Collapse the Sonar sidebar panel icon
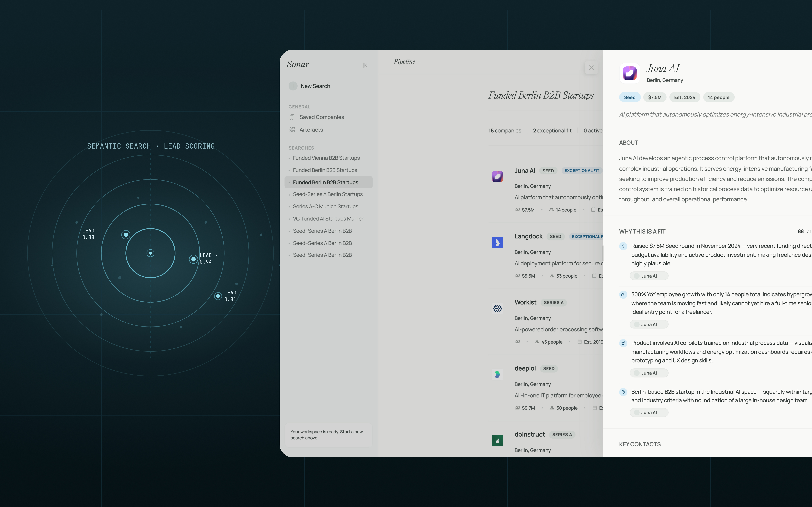The height and width of the screenshot is (507, 812). tap(365, 65)
